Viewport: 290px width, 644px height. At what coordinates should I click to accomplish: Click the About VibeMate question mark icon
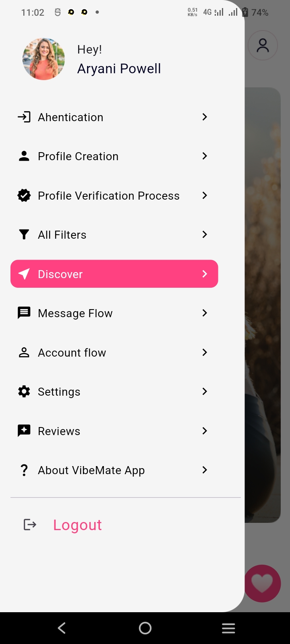[24, 470]
